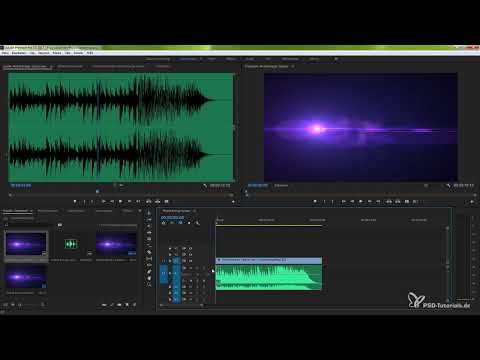Open Program monitor button editor plus
The width and height of the screenshot is (480, 360).
[x=472, y=202]
